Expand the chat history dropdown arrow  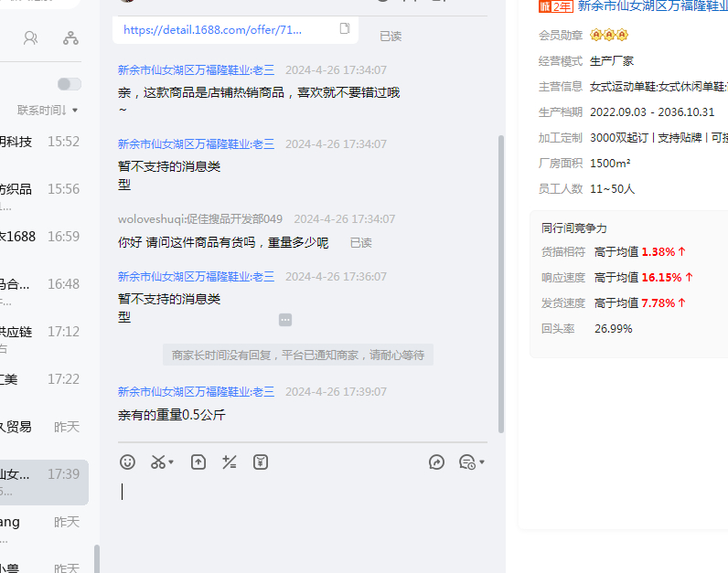click(x=482, y=462)
